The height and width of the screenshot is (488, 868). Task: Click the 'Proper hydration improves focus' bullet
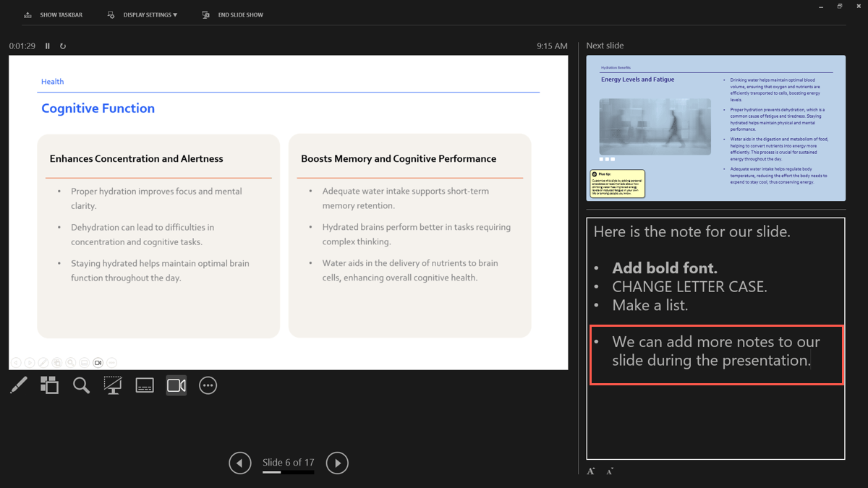tap(156, 199)
